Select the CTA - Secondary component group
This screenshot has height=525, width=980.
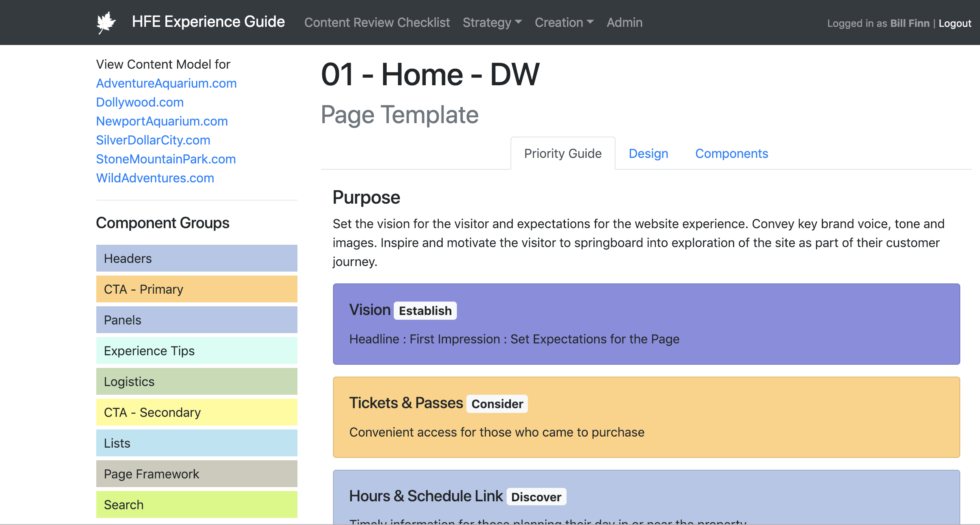point(197,412)
